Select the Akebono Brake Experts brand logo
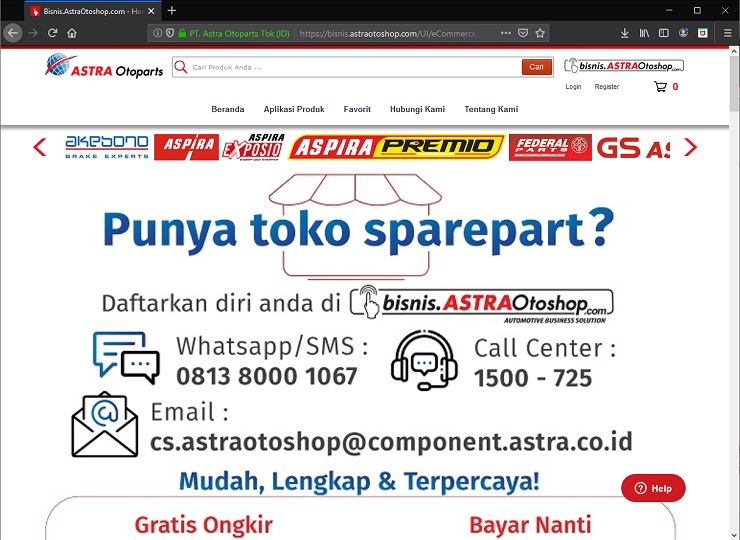The height and width of the screenshot is (540, 740). click(107, 147)
